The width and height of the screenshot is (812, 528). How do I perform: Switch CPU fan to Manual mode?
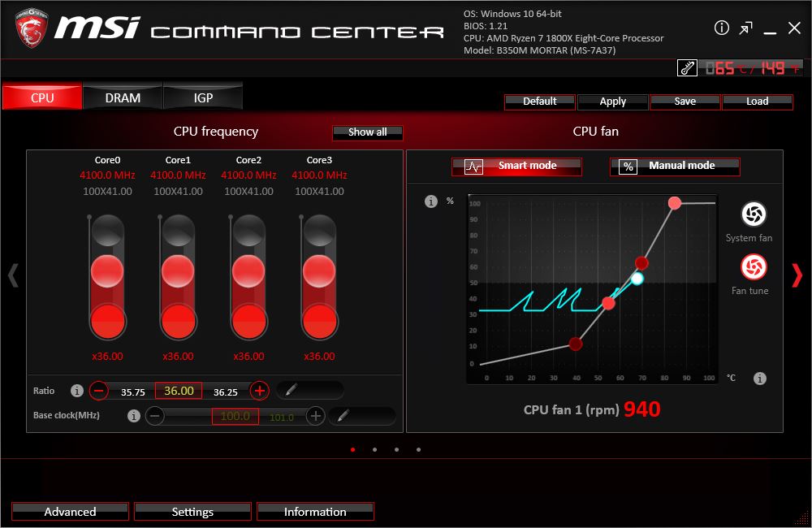[675, 167]
